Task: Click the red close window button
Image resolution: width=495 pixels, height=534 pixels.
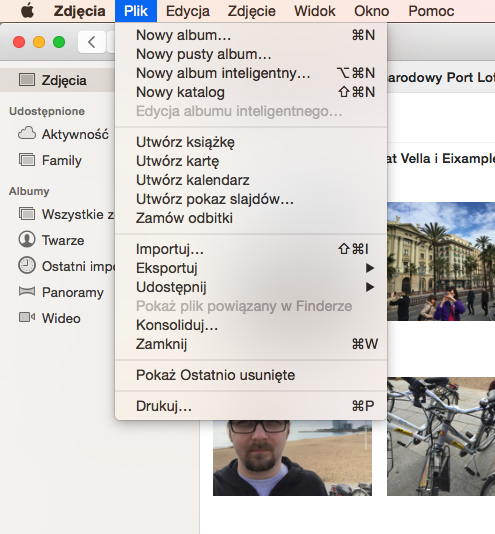Action: 19,42
